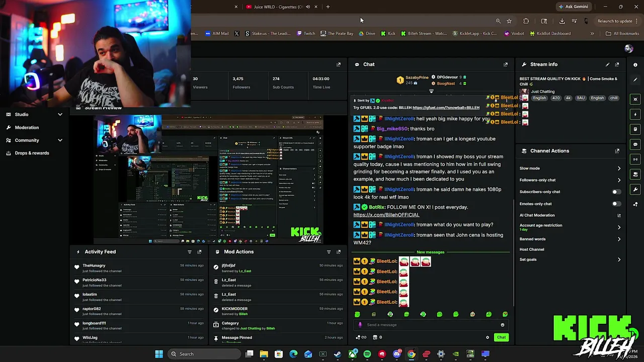The width and height of the screenshot is (644, 362).
Task: Open the Twitch bookmark
Action: 306,34
